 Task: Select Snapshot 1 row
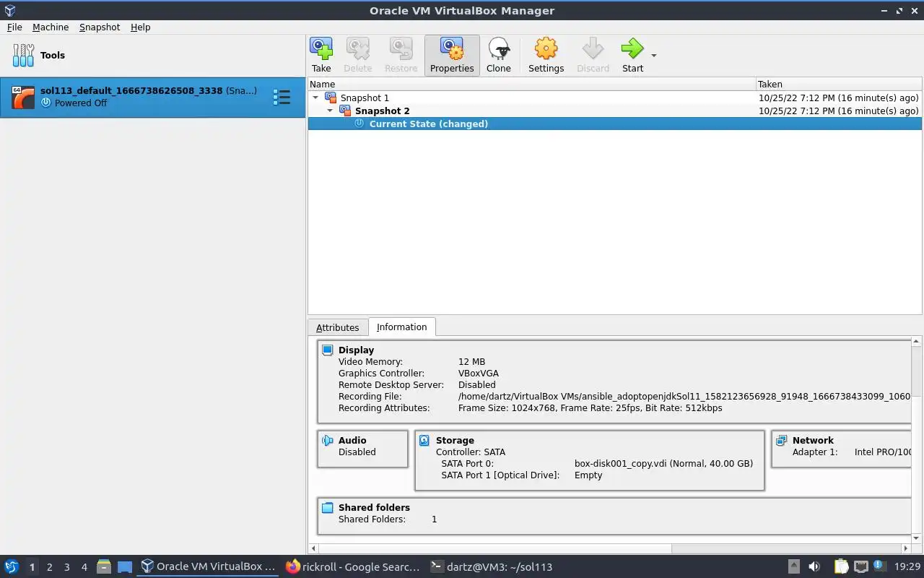[x=614, y=98]
